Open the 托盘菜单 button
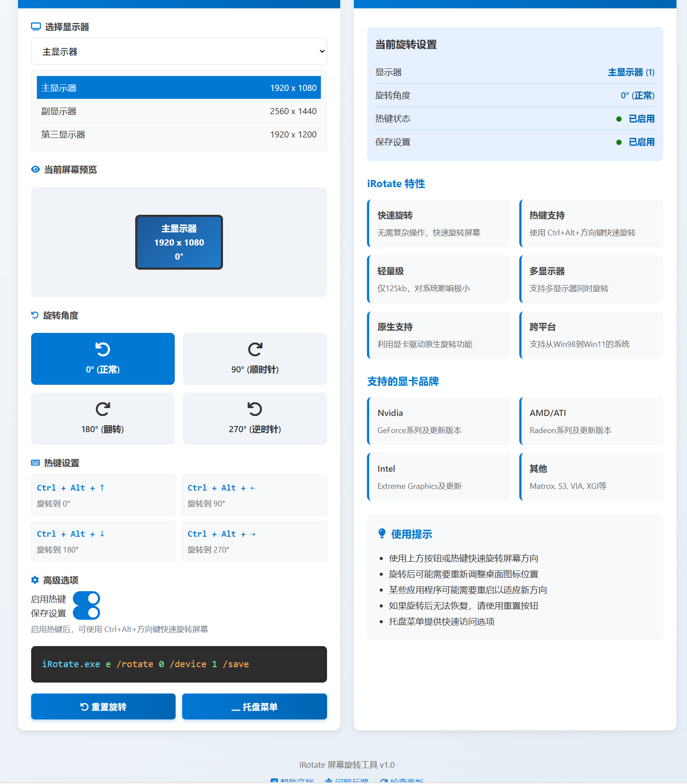Viewport: 687px width, 784px height. [255, 706]
